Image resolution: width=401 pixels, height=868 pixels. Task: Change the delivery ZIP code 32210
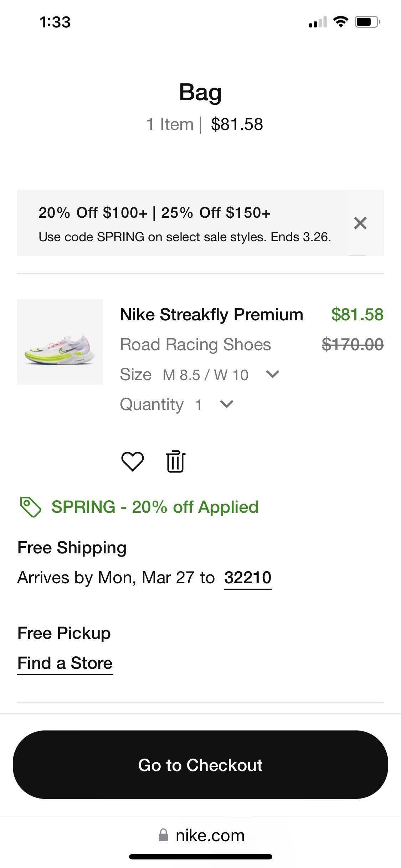[x=248, y=578]
